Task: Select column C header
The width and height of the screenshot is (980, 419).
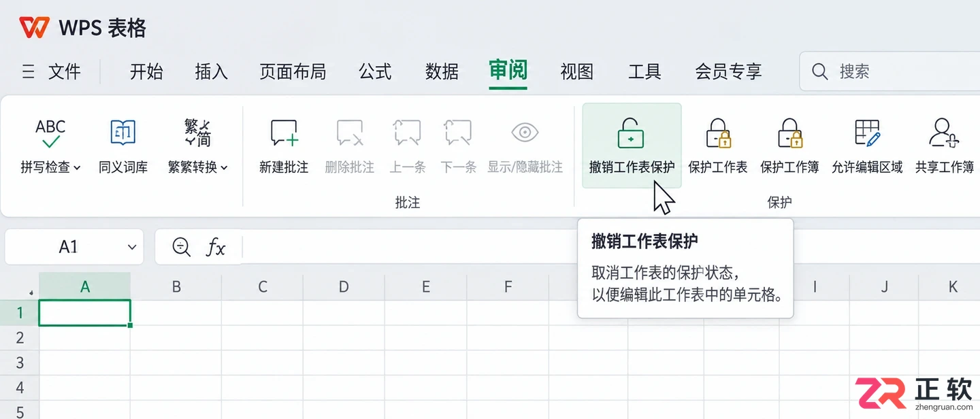Action: coord(263,286)
